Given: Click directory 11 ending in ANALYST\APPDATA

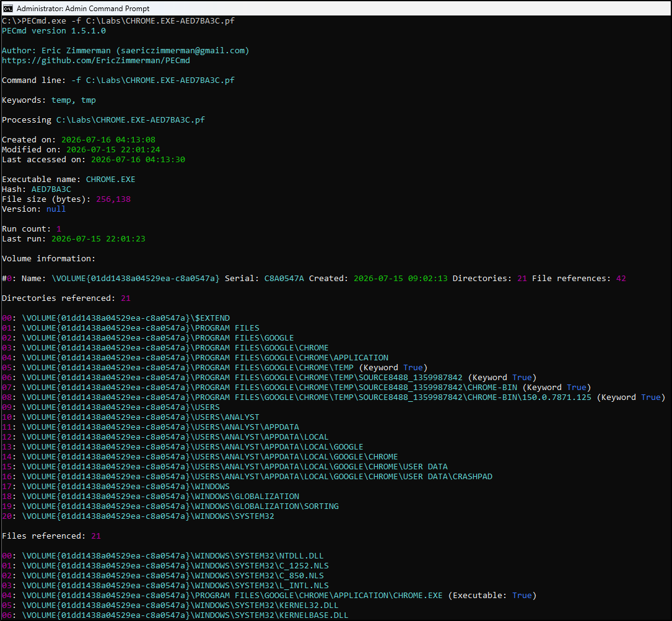Looking at the screenshot, I should [x=151, y=427].
